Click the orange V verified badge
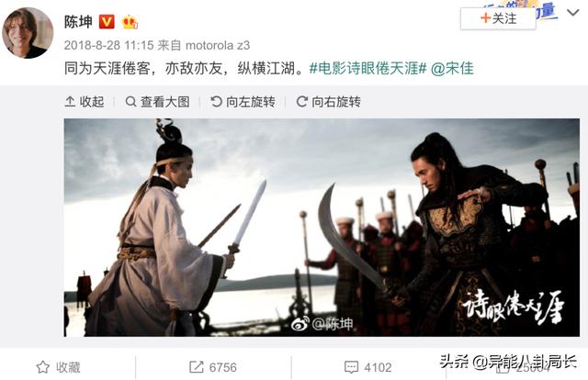This screenshot has height=380, width=588. pyautogui.click(x=107, y=22)
